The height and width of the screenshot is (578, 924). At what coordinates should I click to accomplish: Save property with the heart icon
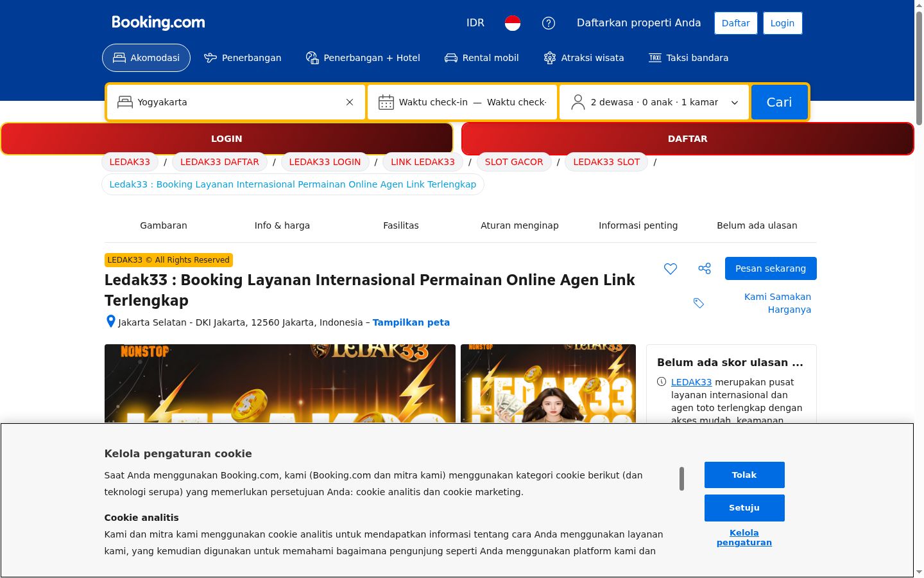(x=671, y=268)
